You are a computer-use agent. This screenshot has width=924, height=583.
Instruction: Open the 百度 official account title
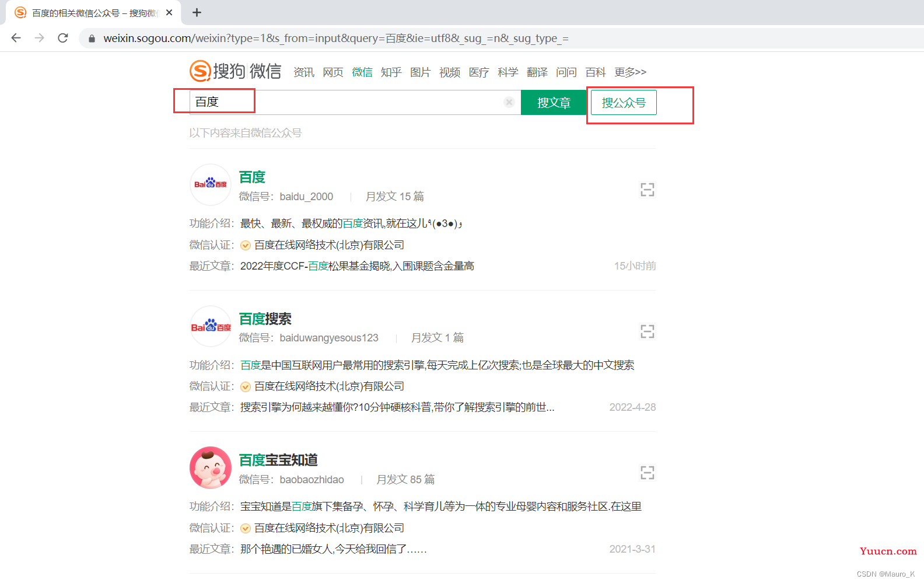tap(252, 177)
